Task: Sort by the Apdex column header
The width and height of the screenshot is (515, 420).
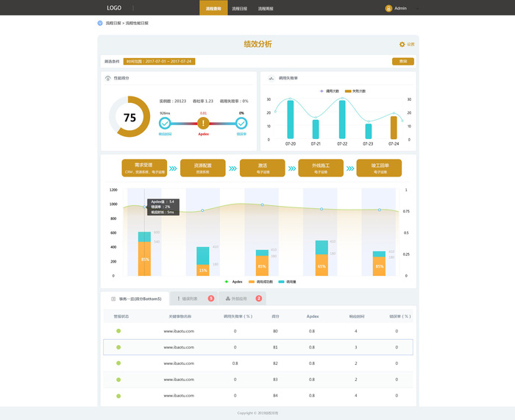Action: (313, 316)
